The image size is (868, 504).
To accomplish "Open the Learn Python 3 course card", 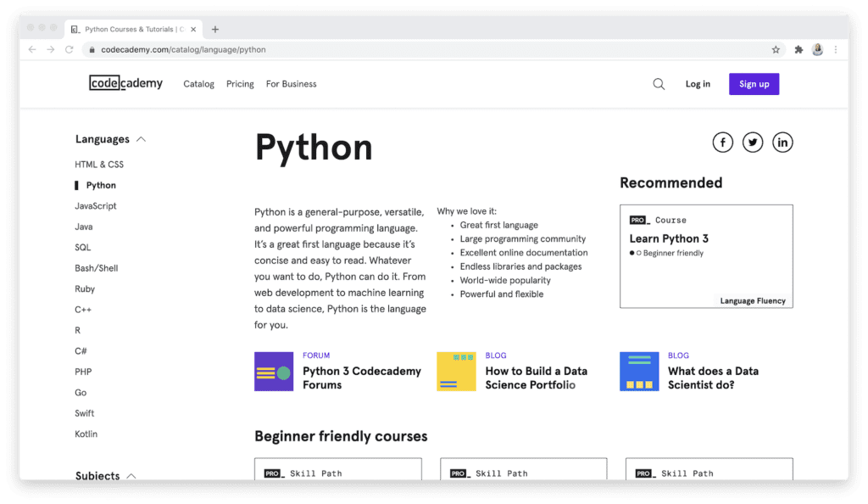I will [706, 255].
